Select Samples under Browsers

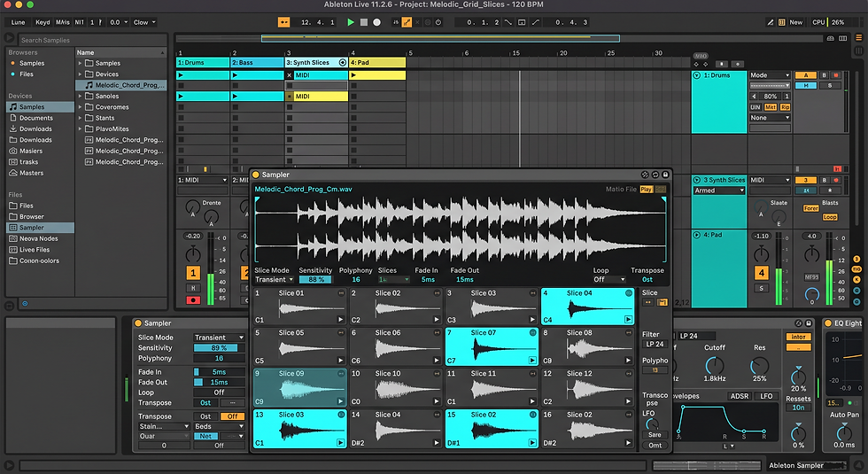pyautogui.click(x=32, y=63)
